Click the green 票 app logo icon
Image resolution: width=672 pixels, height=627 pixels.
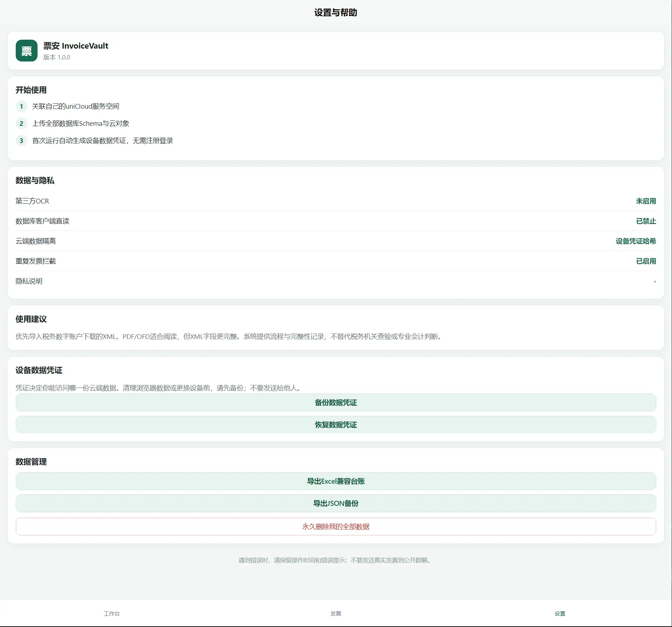click(x=26, y=50)
